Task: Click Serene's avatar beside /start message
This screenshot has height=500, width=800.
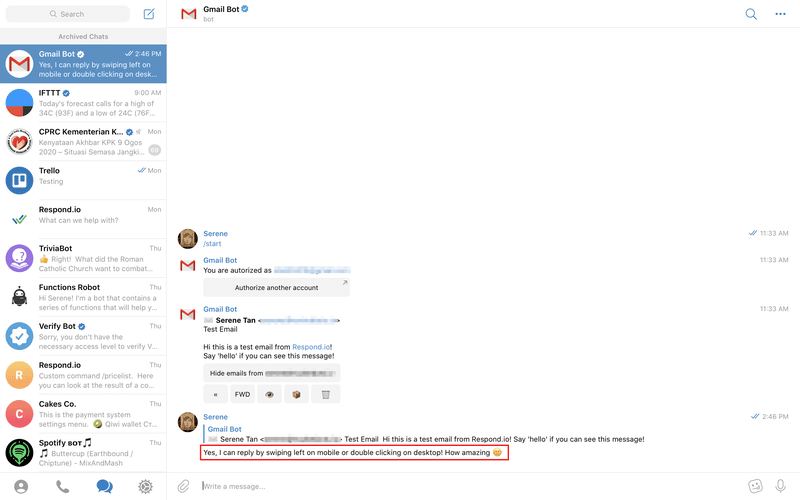Action: 188,239
